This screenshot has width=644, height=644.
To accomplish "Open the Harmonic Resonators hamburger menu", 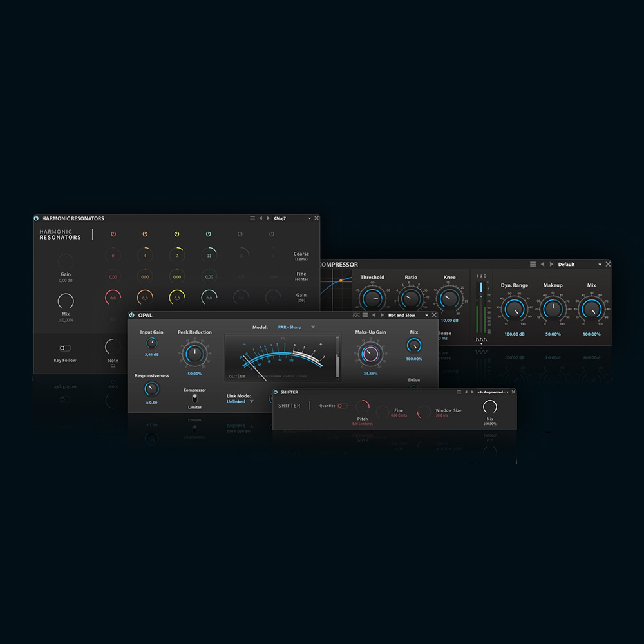I will 252,218.
